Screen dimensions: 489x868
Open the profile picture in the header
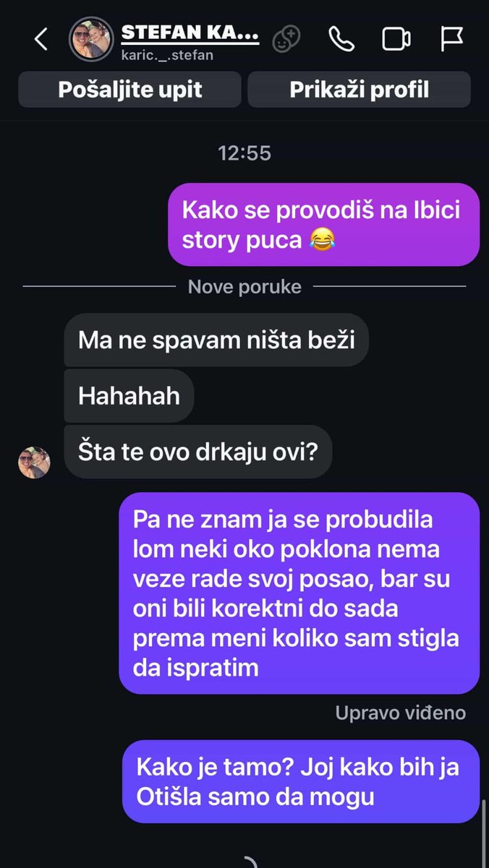(x=91, y=39)
